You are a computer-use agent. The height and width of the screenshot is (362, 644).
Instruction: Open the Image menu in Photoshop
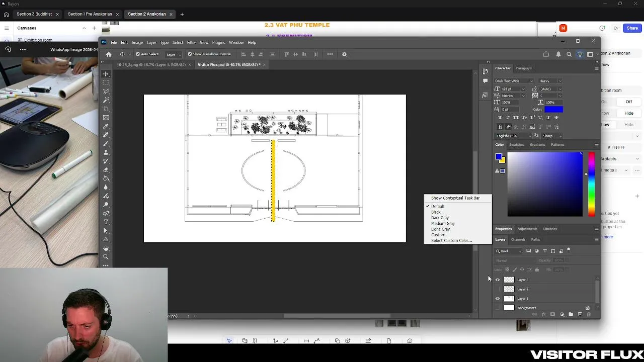[137, 42]
